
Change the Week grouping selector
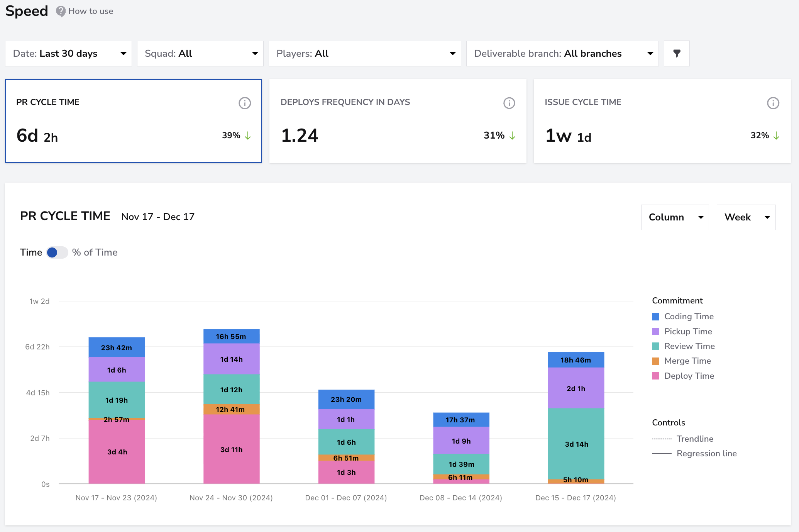pyautogui.click(x=746, y=217)
